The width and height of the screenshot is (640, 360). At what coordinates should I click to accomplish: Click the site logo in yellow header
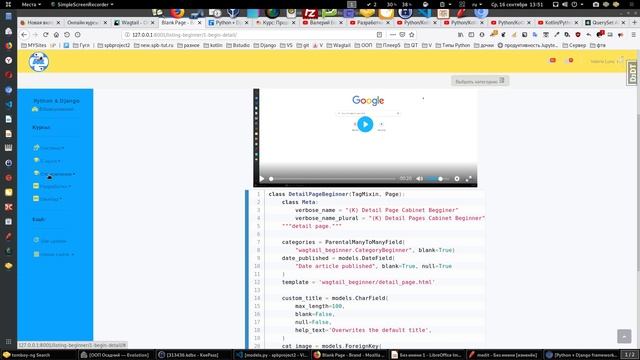pos(39,62)
